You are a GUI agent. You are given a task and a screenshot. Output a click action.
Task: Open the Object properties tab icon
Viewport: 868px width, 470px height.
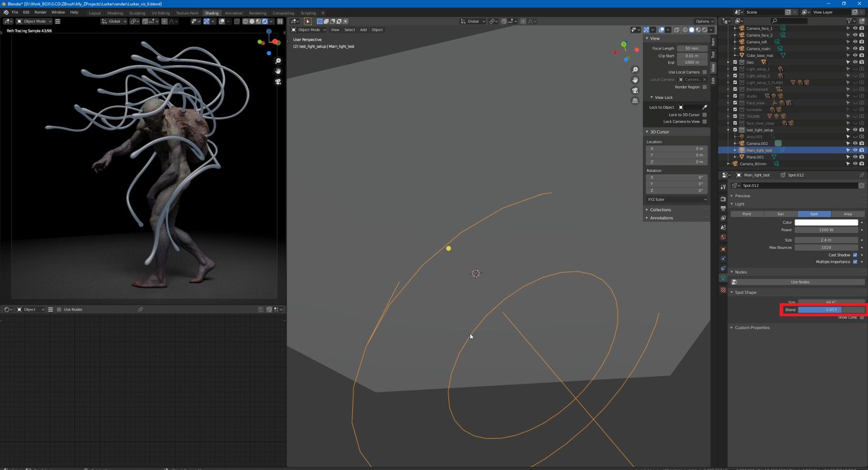click(x=723, y=249)
